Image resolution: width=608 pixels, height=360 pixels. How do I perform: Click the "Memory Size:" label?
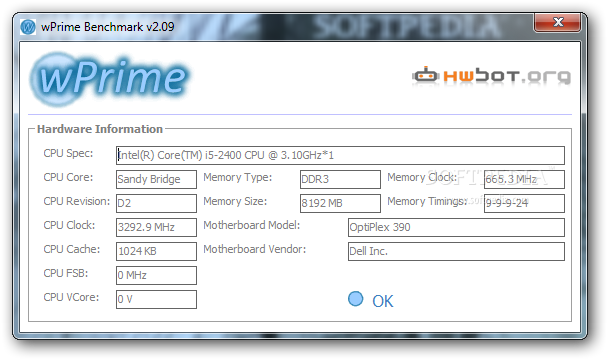point(235,201)
